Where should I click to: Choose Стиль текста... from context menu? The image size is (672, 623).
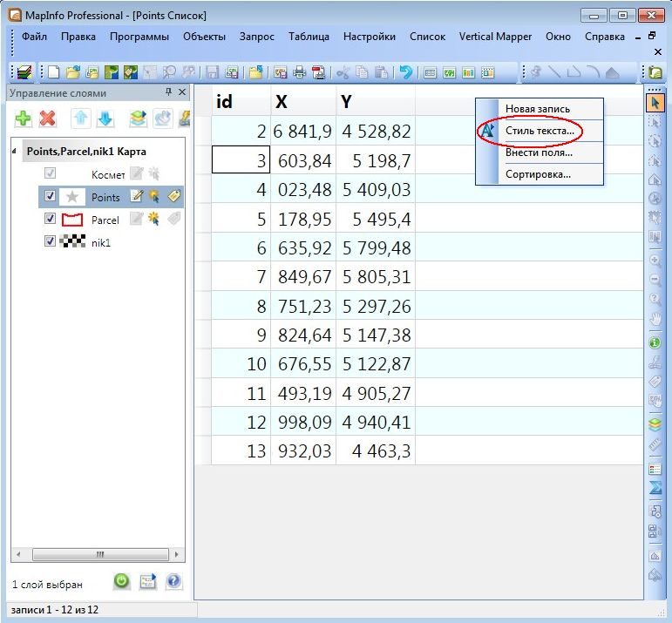click(x=540, y=131)
